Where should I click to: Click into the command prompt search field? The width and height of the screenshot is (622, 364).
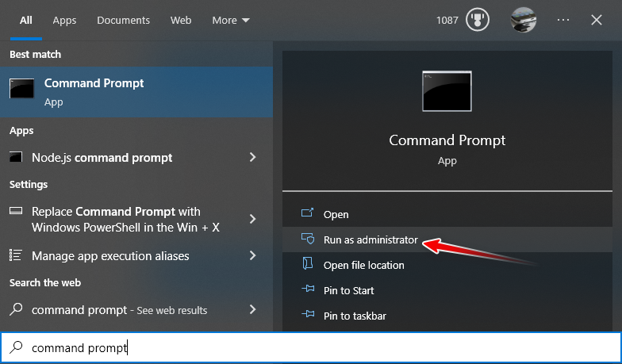click(317, 347)
